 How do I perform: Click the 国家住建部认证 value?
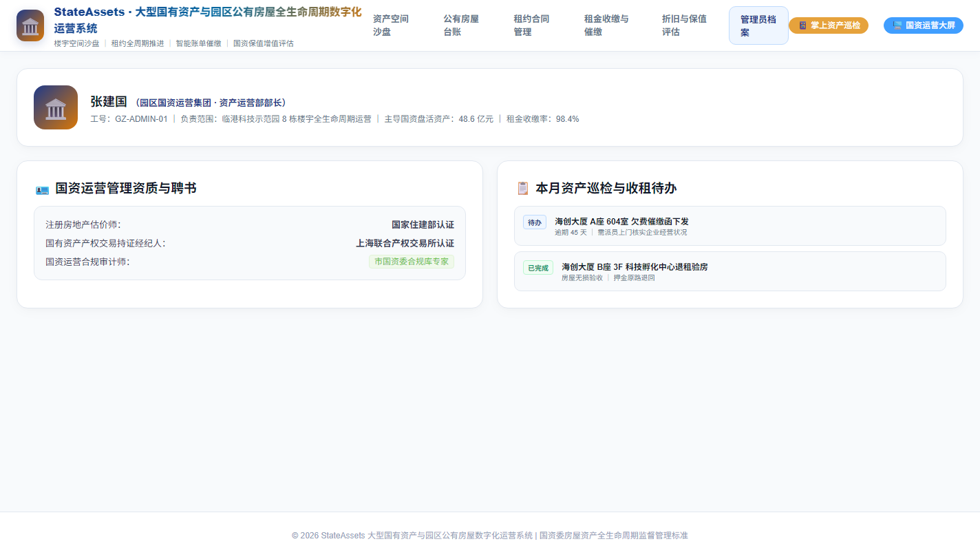click(x=423, y=224)
